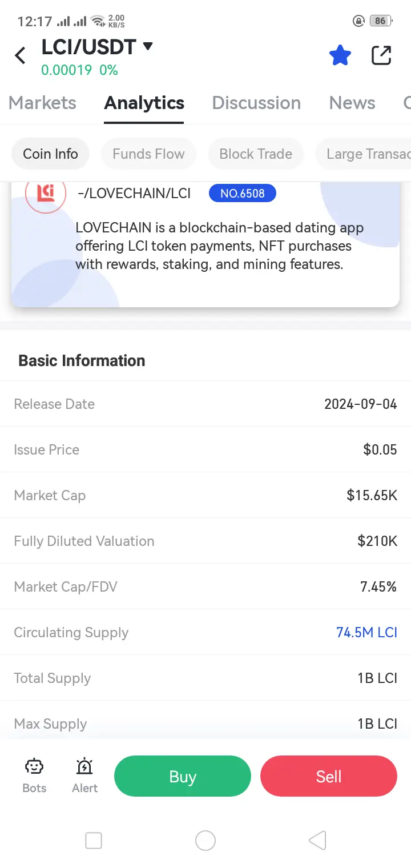Tap the red Sell button
This screenshot has height=868, width=411.
coord(329,776)
